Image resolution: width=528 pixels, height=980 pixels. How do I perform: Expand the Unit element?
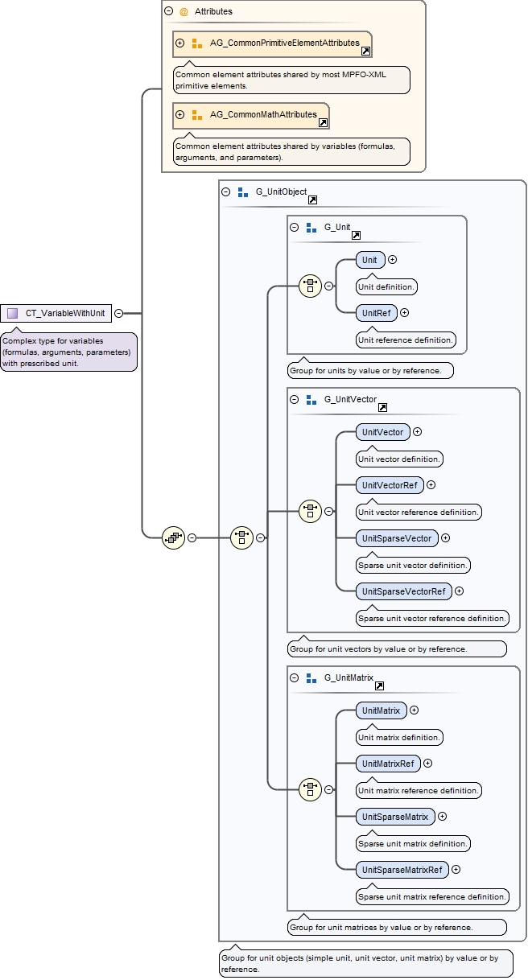393,260
